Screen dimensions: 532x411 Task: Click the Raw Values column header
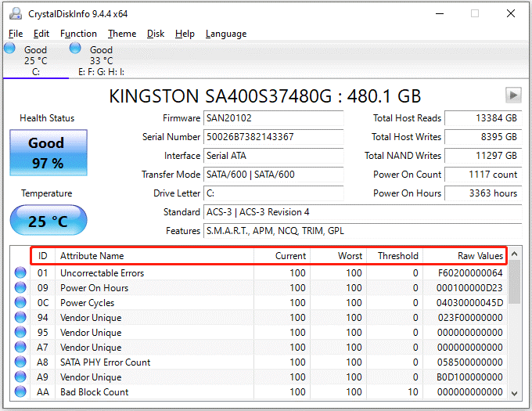click(x=465, y=256)
